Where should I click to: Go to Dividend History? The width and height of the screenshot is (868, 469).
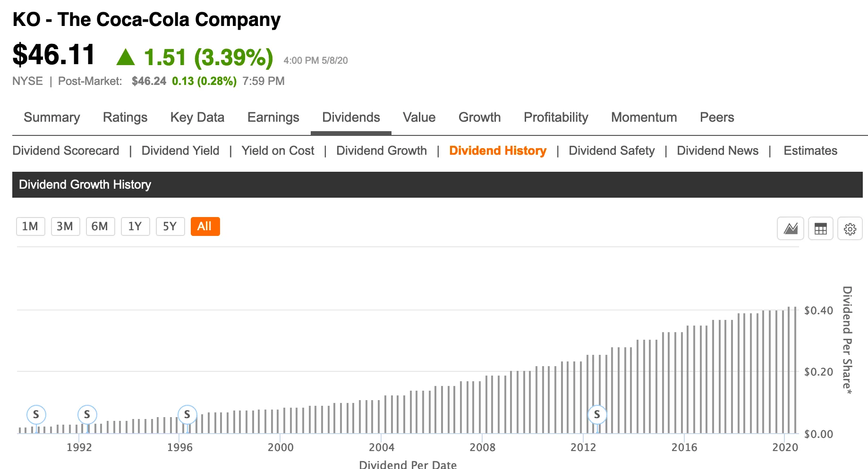[x=498, y=151]
